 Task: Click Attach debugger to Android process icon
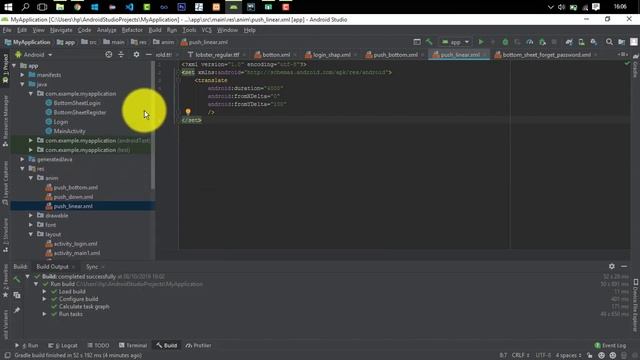(x=542, y=42)
